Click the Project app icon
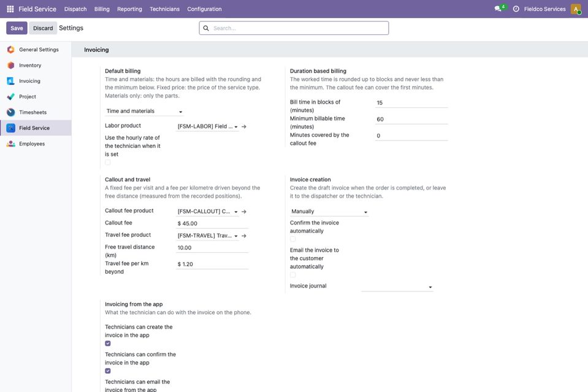This screenshot has width=588, height=392. 11,97
